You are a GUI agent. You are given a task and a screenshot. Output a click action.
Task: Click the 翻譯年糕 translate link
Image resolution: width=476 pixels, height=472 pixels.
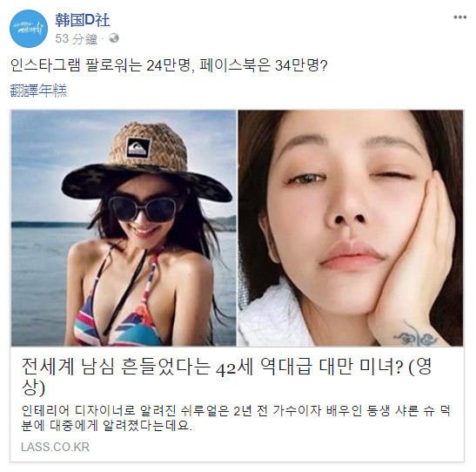(x=38, y=91)
